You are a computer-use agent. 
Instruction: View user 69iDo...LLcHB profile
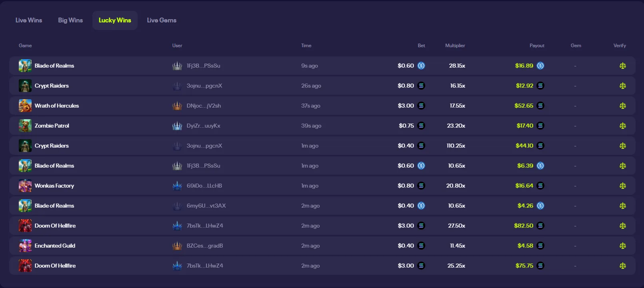204,186
